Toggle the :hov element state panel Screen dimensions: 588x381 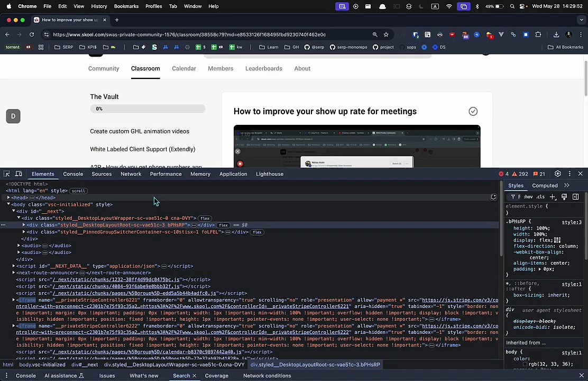(x=528, y=197)
